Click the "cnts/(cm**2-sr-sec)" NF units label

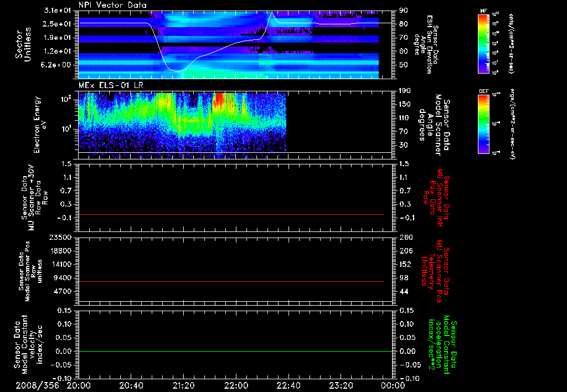pyautogui.click(x=511, y=43)
